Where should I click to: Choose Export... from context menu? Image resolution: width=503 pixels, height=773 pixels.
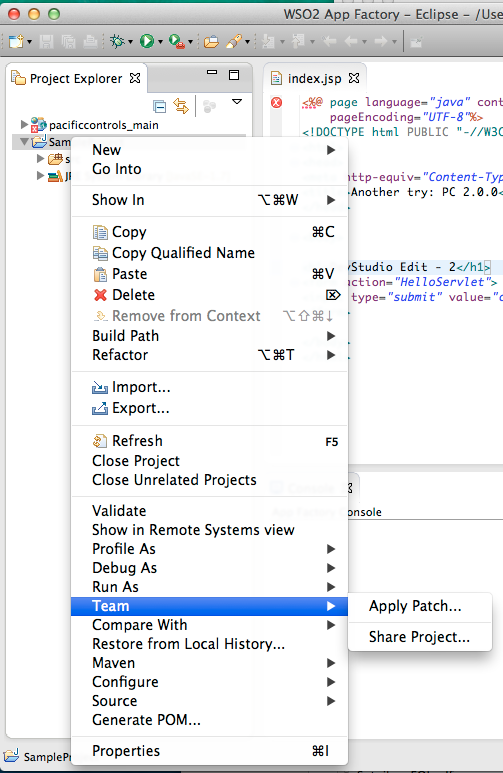pyautogui.click(x=209, y=408)
